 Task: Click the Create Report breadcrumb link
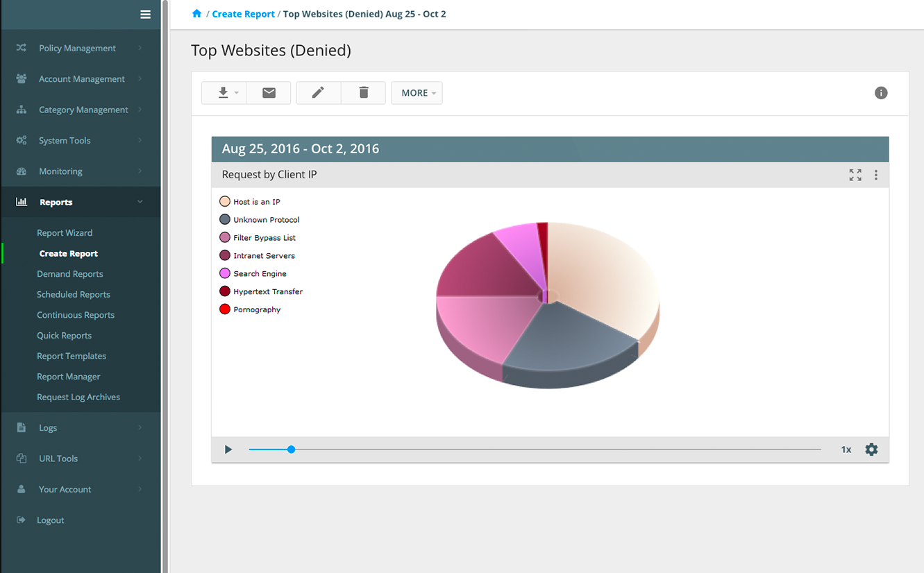pos(243,13)
